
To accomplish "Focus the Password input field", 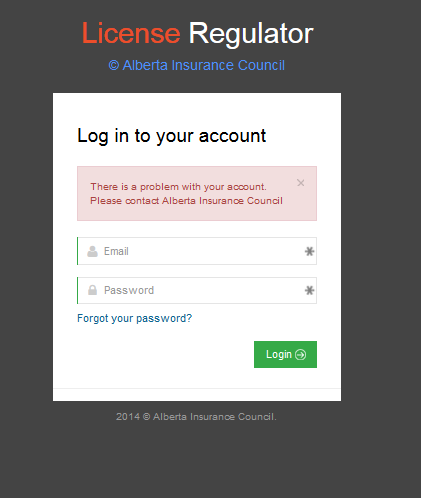I will (x=197, y=290).
